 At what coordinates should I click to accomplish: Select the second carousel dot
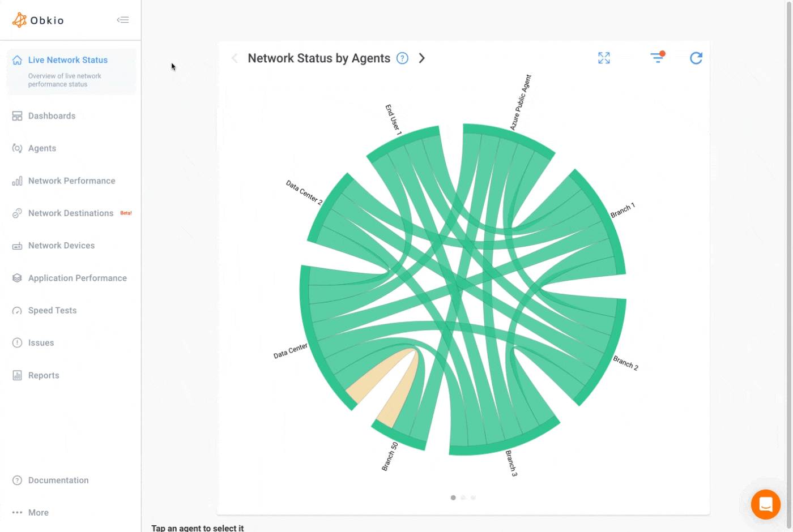click(x=463, y=497)
